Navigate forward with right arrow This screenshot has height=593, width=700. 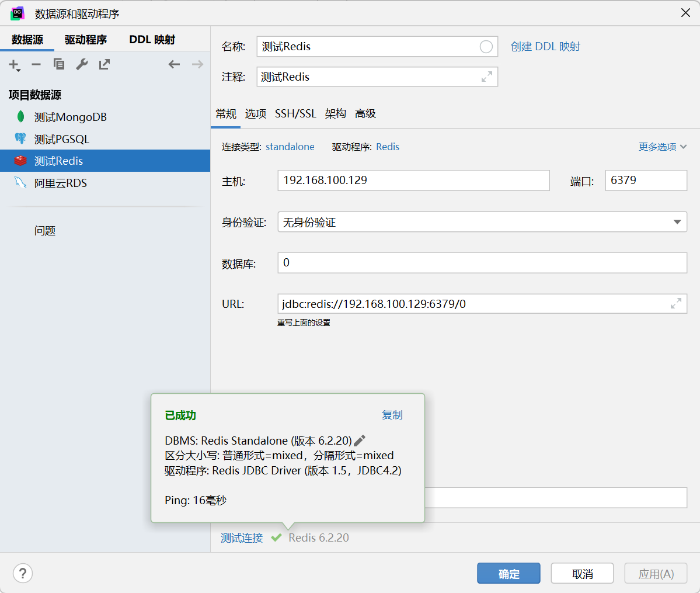[x=197, y=64]
